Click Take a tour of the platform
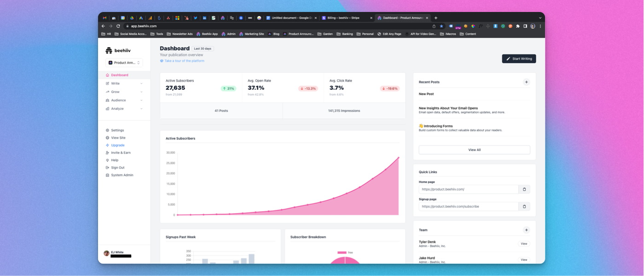 coord(182,61)
